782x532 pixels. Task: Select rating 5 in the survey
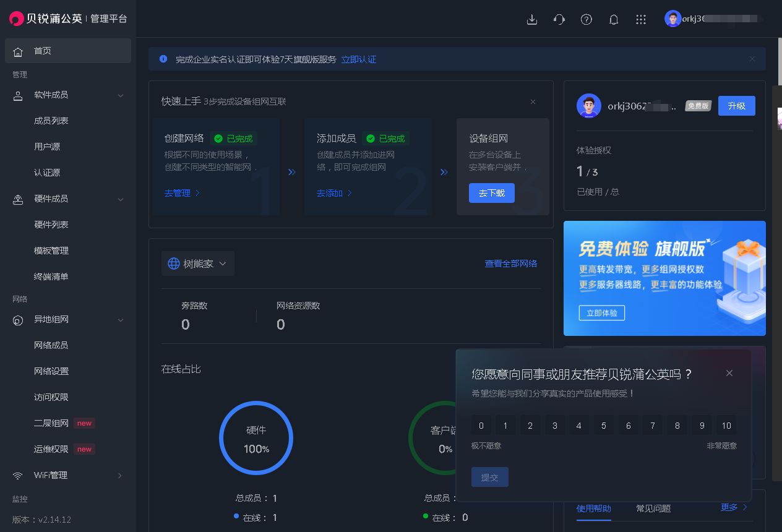[604, 426]
